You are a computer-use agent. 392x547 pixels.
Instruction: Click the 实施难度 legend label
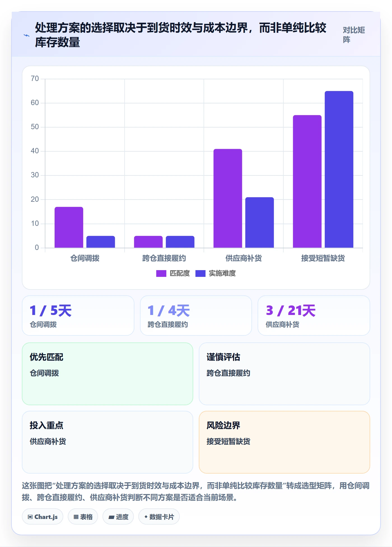pyautogui.click(x=222, y=273)
